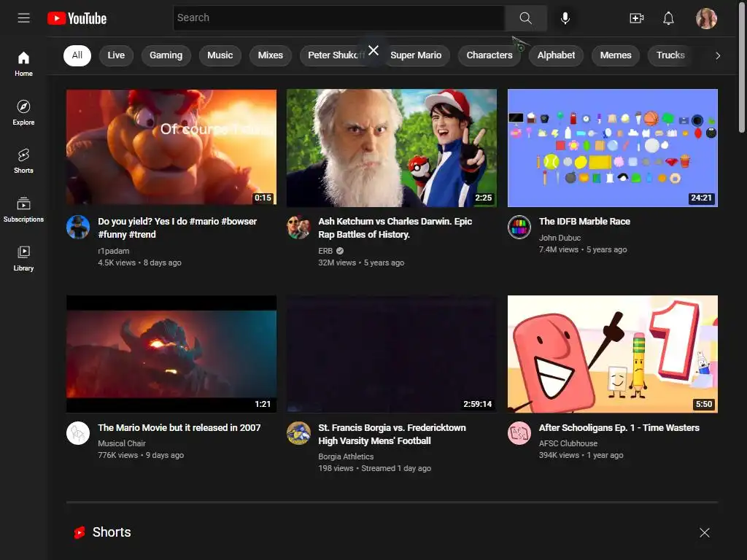Open the hamburger guide menu
The width and height of the screenshot is (747, 560).
[23, 18]
